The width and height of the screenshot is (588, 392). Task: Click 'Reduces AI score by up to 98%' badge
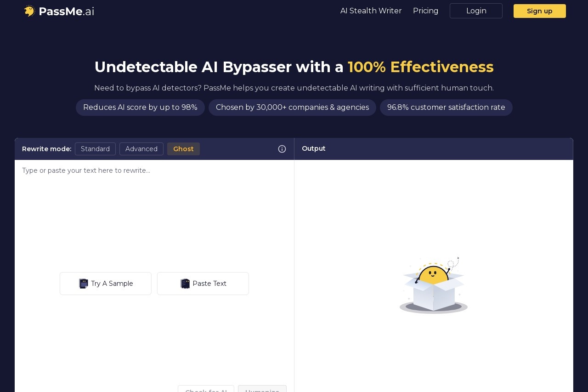140,108
